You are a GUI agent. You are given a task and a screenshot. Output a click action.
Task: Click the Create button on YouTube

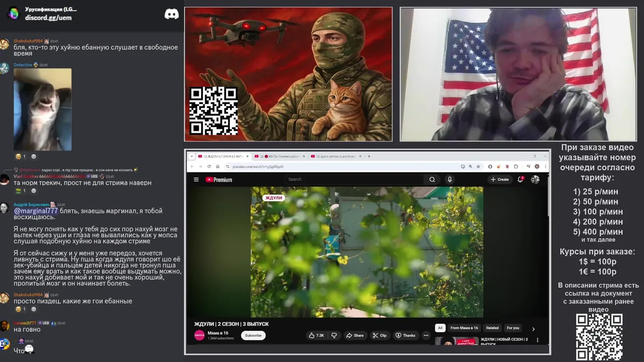pyautogui.click(x=500, y=179)
